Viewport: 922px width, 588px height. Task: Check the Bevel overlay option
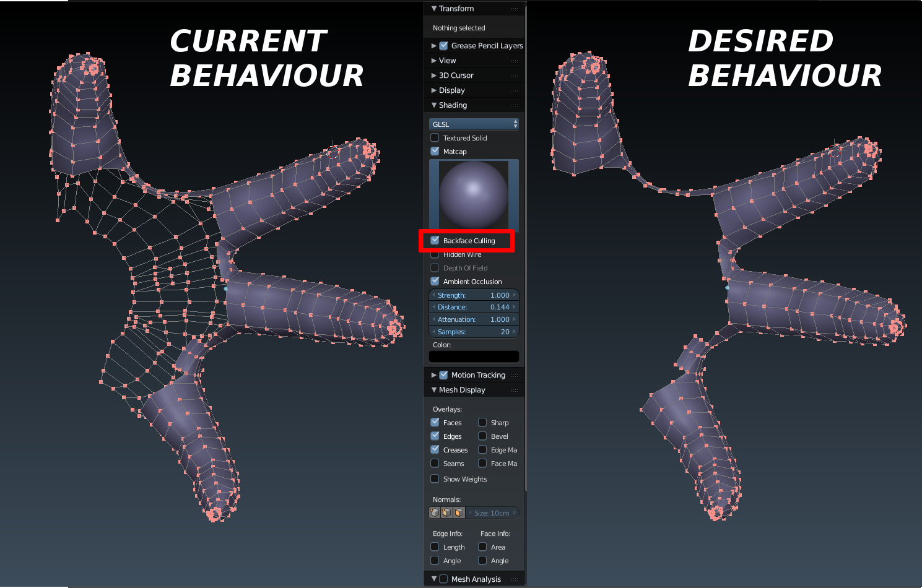click(x=482, y=436)
